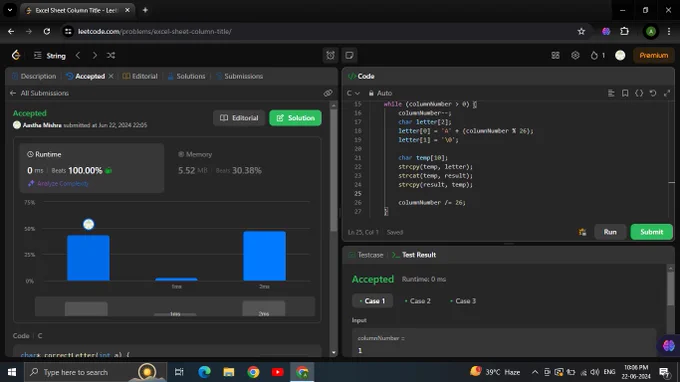Open the layout grid icon
The width and height of the screenshot is (680, 382).
(x=556, y=56)
